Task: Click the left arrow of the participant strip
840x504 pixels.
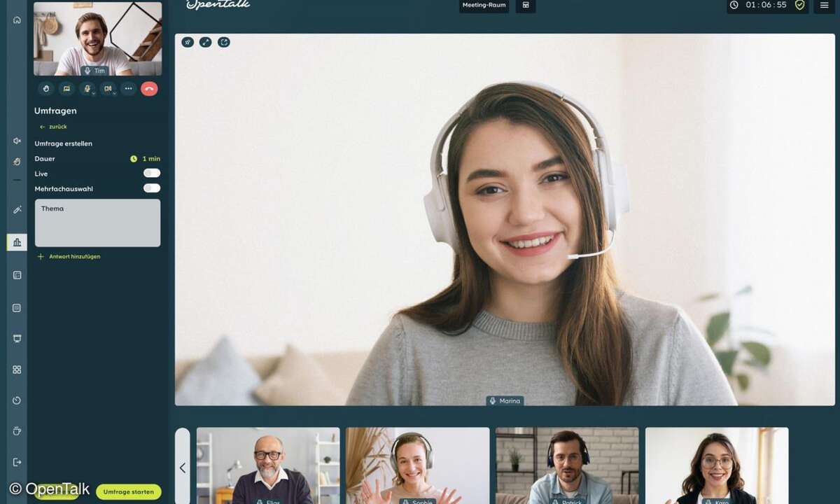Action: (182, 468)
